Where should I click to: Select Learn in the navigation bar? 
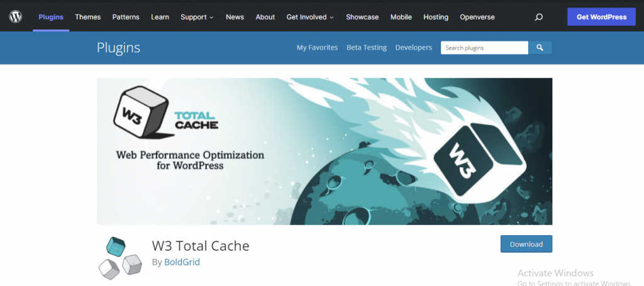160,17
